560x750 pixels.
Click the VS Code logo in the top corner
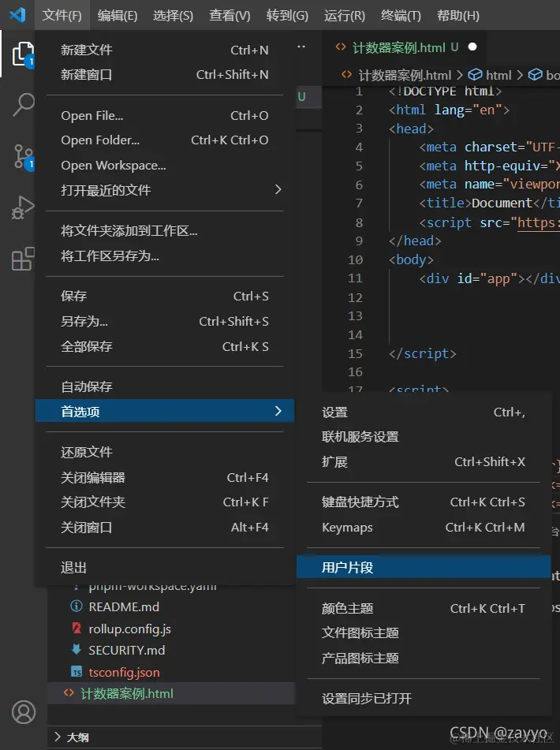pyautogui.click(x=17, y=14)
